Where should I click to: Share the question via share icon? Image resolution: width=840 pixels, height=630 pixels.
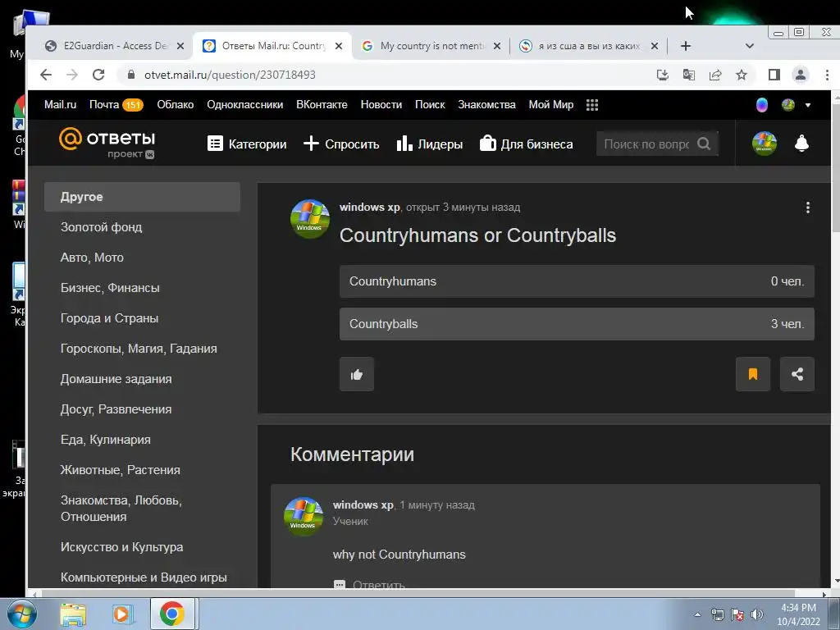[x=797, y=374]
